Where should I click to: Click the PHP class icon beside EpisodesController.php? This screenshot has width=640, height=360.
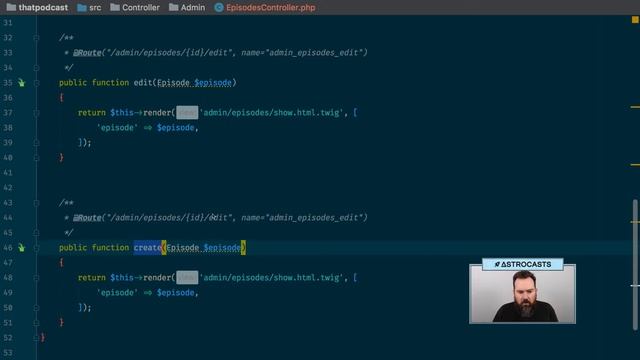coord(219,7)
